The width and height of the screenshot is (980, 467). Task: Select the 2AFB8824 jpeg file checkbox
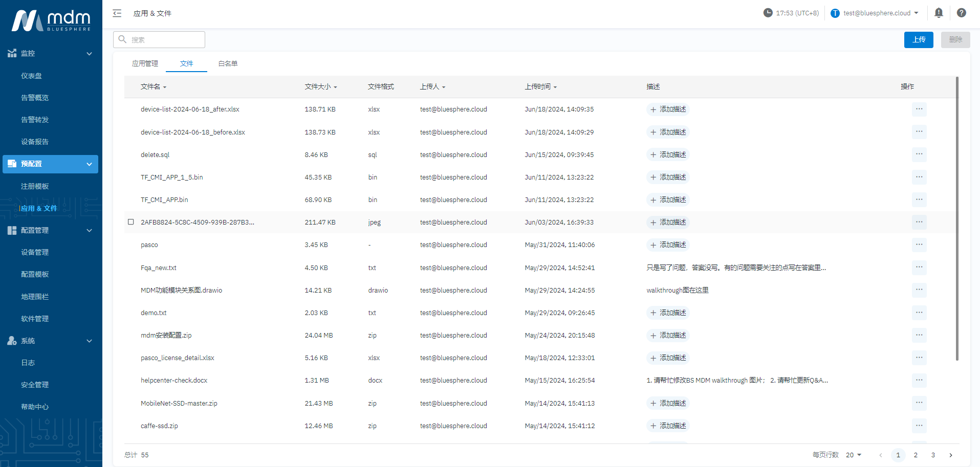131,222
